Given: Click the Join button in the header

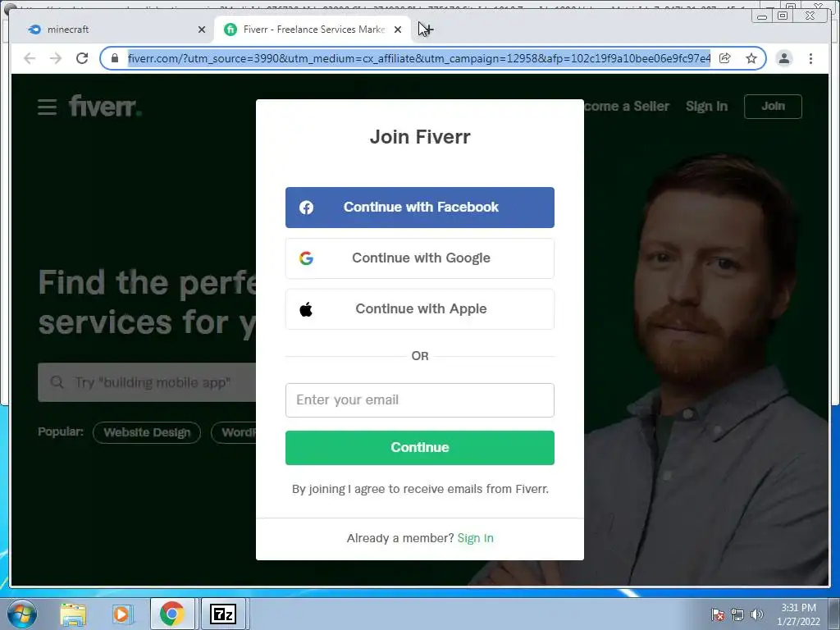Looking at the screenshot, I should pyautogui.click(x=773, y=106).
